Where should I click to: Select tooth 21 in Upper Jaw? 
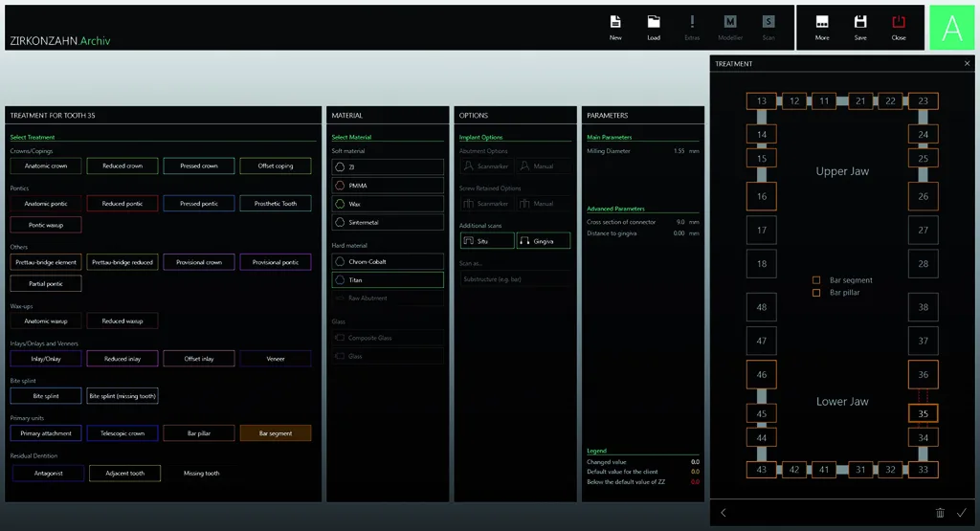(x=860, y=100)
